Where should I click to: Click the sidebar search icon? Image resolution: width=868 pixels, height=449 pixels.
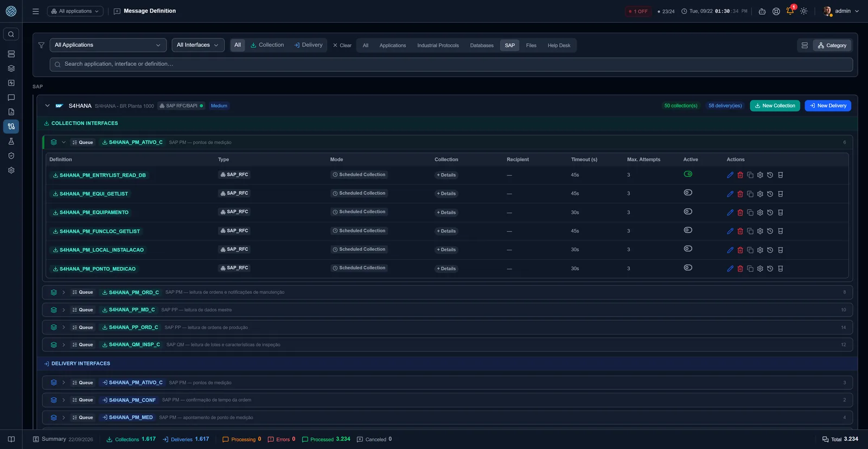coord(11,34)
